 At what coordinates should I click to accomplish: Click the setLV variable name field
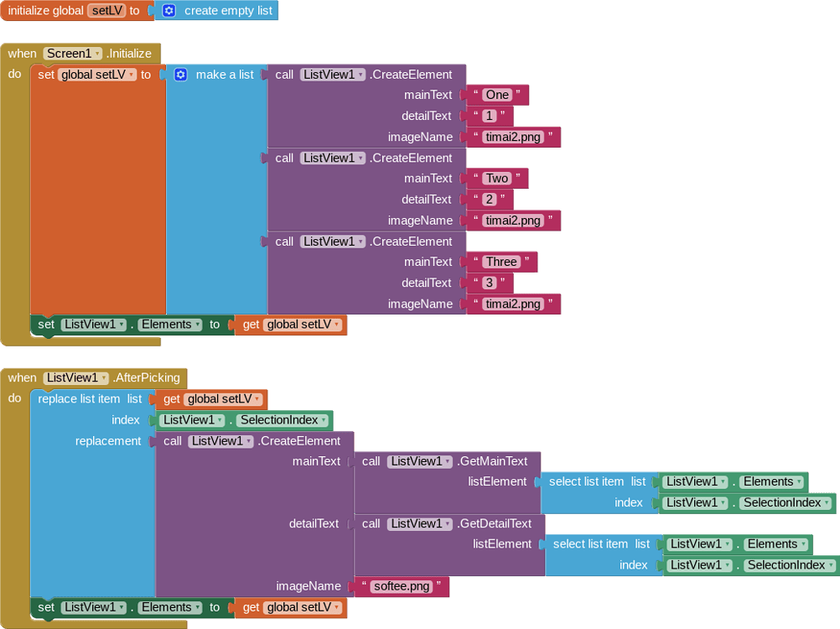(106, 11)
